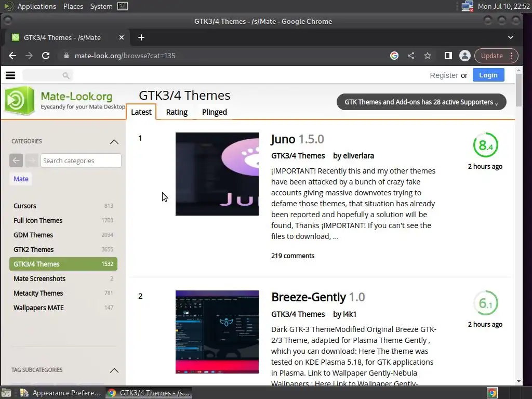
Task: Open a new browser tab
Action: 141,37
